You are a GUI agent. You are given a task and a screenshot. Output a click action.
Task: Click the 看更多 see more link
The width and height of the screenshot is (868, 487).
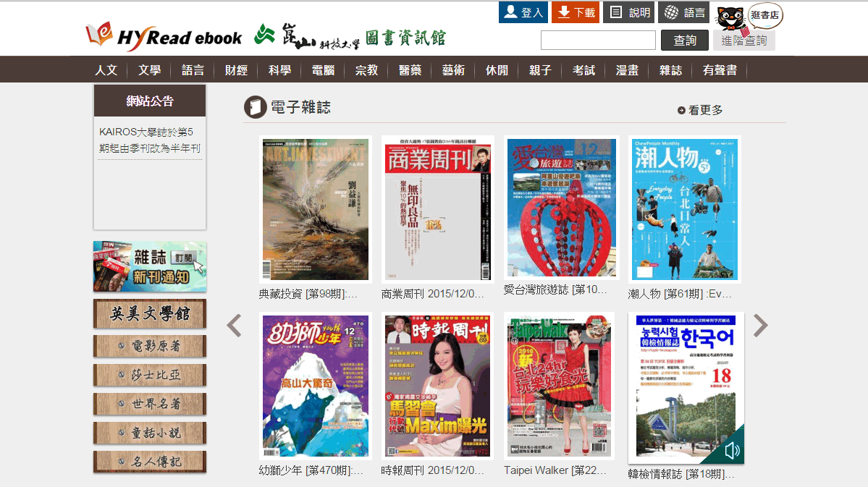point(706,110)
